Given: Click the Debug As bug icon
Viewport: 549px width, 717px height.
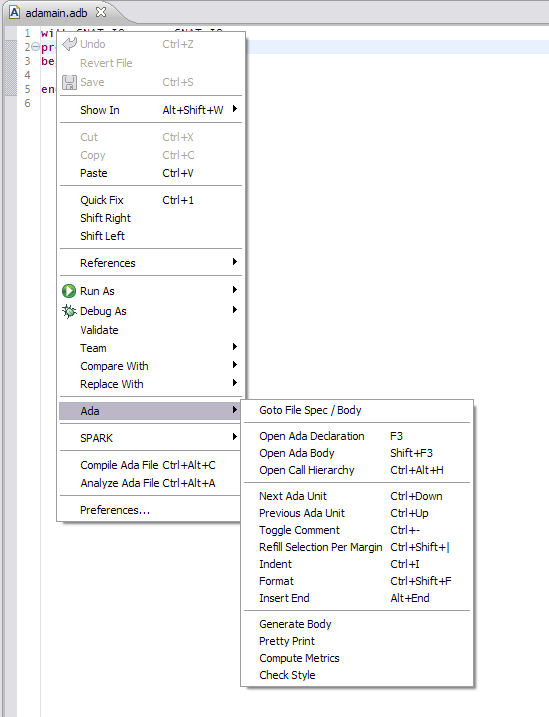Looking at the screenshot, I should pos(69,311).
